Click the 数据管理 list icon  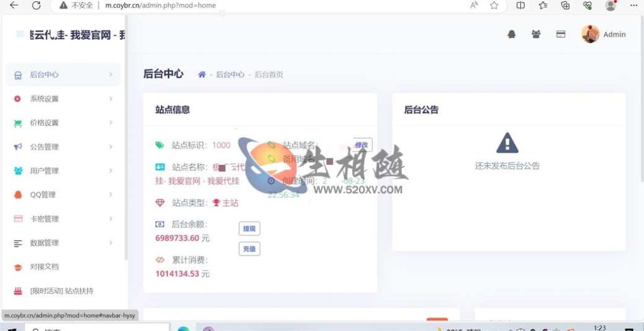point(18,243)
